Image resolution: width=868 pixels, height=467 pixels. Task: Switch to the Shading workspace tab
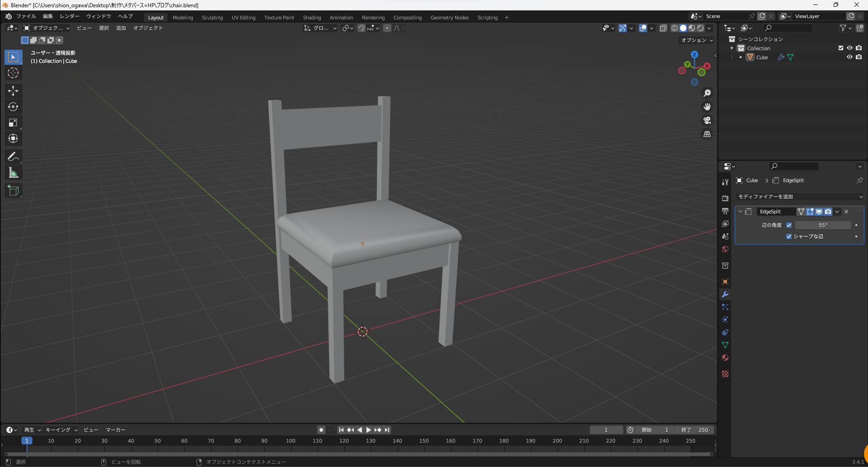coord(312,18)
